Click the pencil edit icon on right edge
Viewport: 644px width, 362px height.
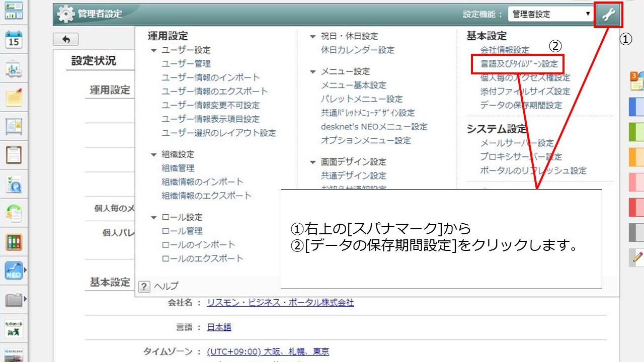(x=636, y=257)
